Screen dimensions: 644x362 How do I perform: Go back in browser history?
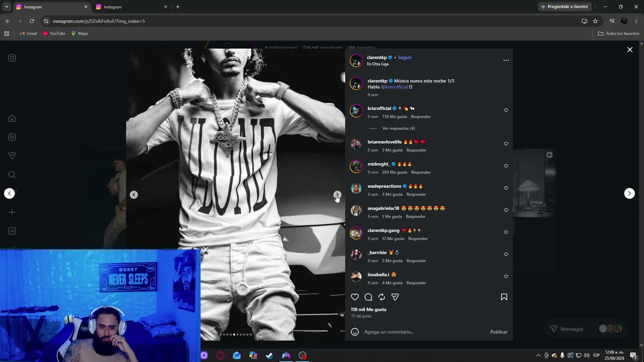[x=8, y=21]
